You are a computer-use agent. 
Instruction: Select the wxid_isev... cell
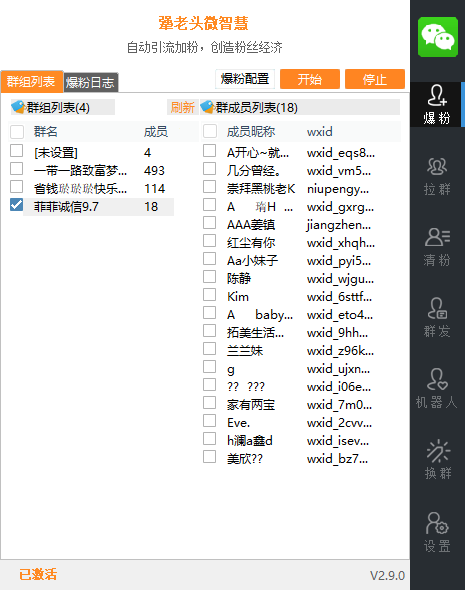338,441
